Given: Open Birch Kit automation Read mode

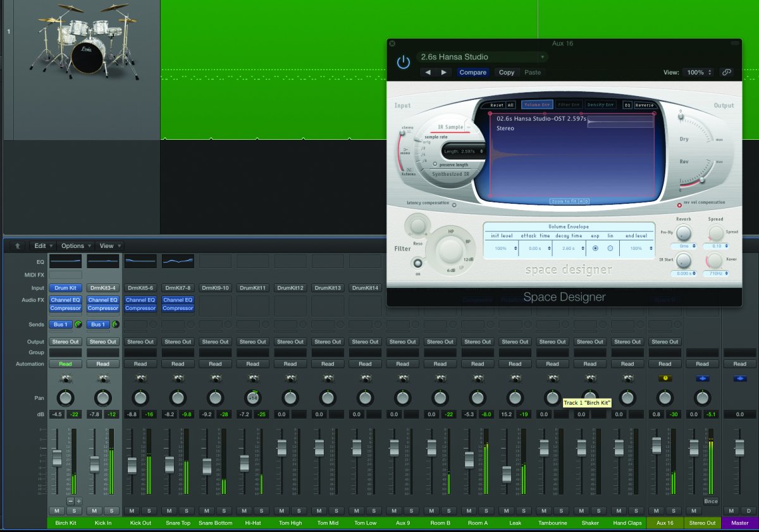Looking at the screenshot, I should (x=65, y=364).
